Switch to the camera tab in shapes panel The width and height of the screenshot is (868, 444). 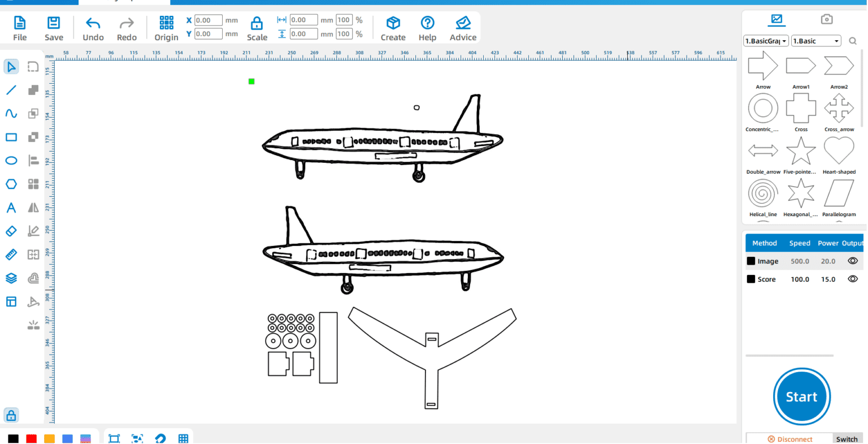click(x=827, y=19)
